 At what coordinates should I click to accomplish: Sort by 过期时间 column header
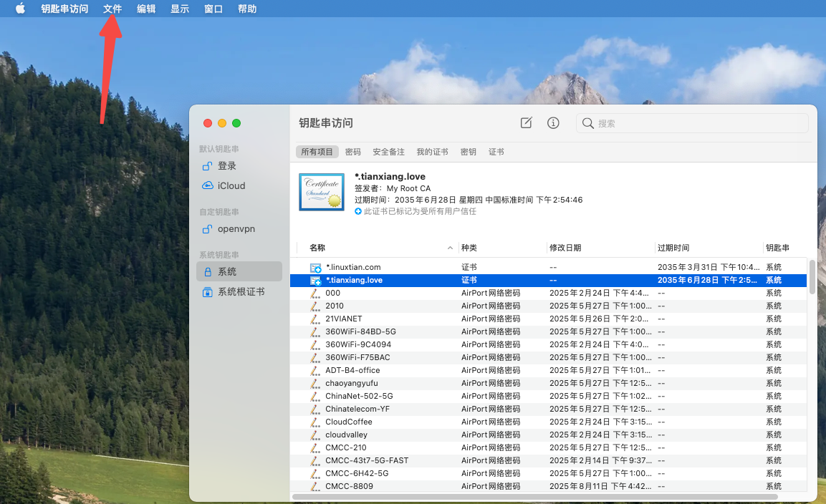pos(673,248)
